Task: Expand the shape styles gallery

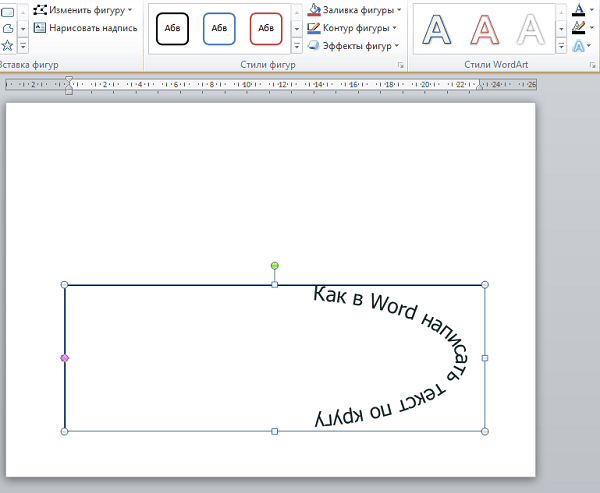Action: coord(297,46)
